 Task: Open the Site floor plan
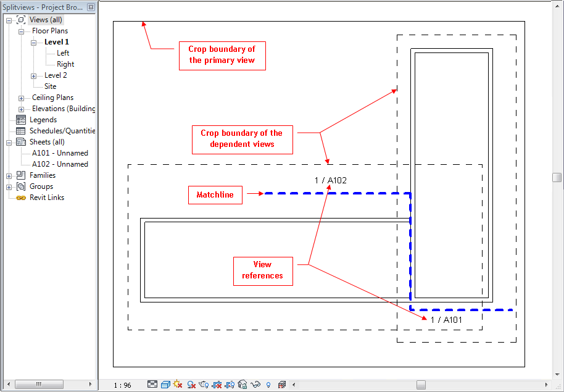point(51,86)
